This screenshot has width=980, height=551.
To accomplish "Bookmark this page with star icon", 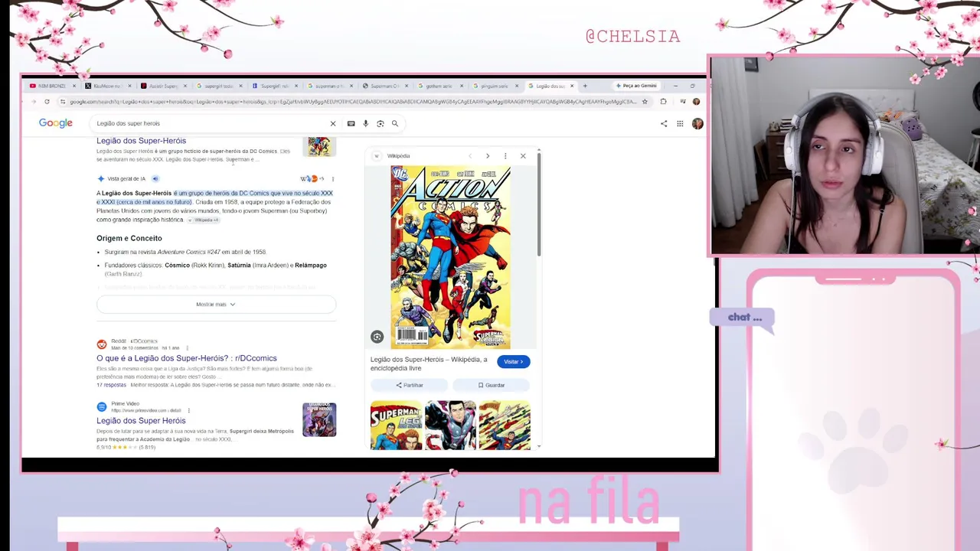I will pyautogui.click(x=645, y=102).
